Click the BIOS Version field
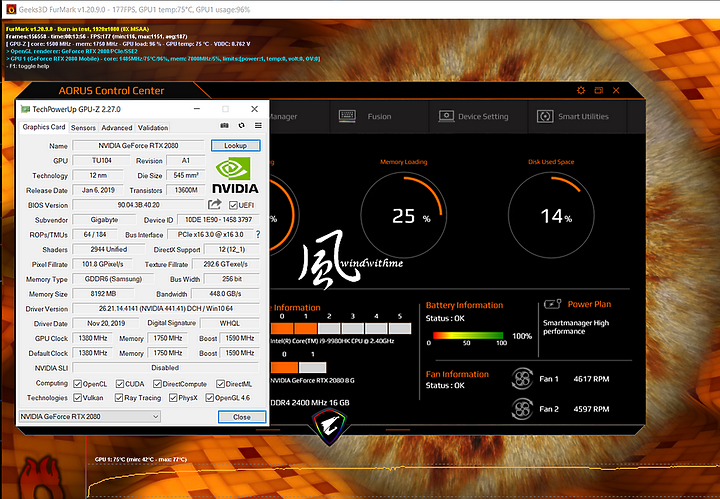Viewport: 720px width, 499px height. [x=138, y=205]
